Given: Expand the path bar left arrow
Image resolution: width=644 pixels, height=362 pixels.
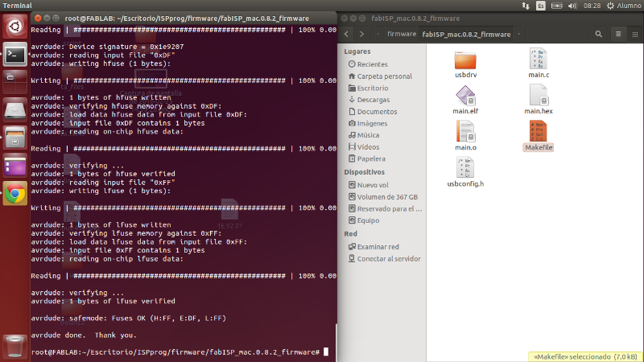Looking at the screenshot, I should coord(378,34).
